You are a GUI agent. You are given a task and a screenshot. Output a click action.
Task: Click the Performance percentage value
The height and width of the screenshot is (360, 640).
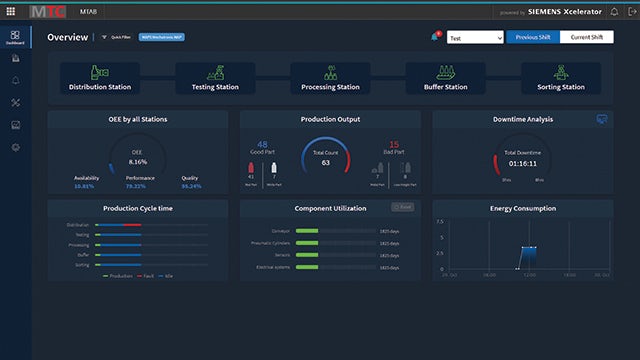[x=136, y=186]
